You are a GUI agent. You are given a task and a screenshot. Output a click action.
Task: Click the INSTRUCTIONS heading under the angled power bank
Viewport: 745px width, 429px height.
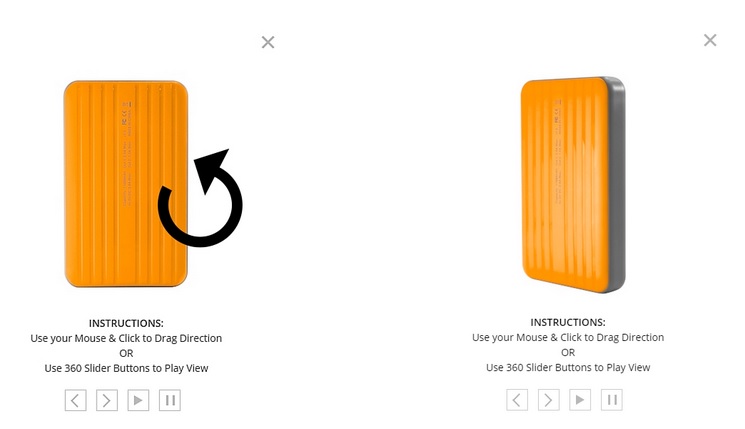point(568,322)
